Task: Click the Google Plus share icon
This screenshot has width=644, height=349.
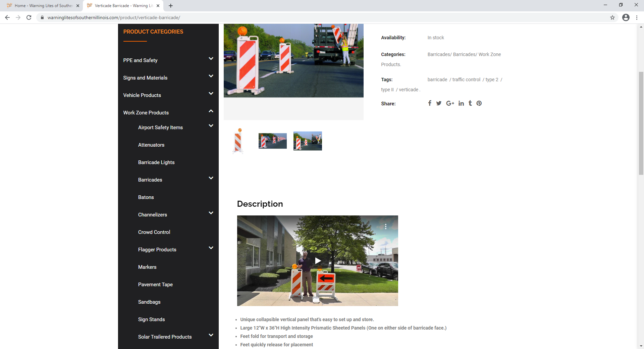Action: pos(450,103)
